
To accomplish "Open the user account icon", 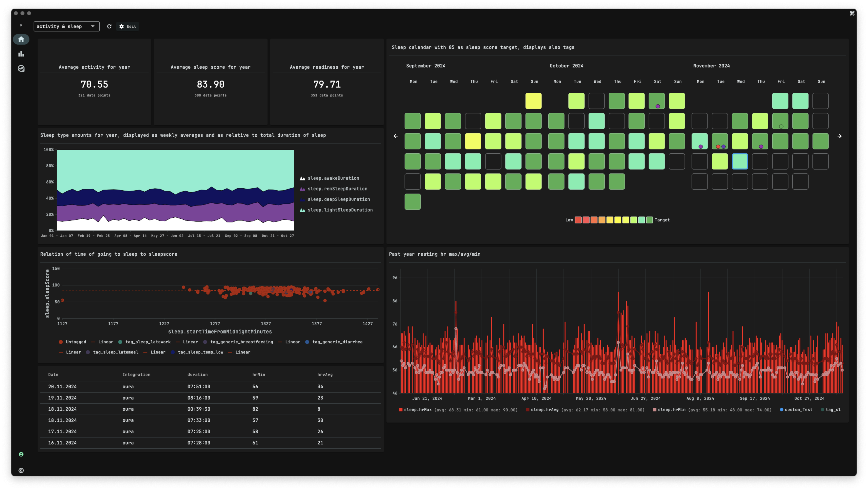I will (x=21, y=454).
